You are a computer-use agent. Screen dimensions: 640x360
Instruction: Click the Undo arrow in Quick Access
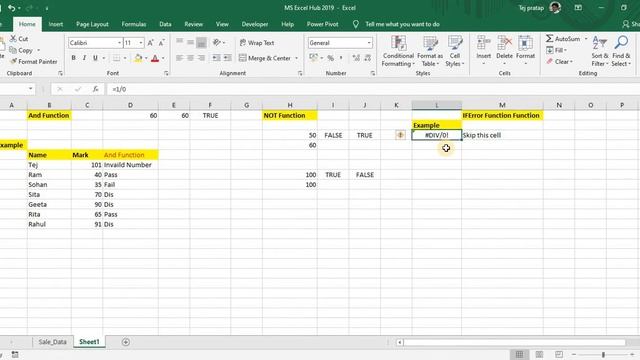click(x=11, y=8)
